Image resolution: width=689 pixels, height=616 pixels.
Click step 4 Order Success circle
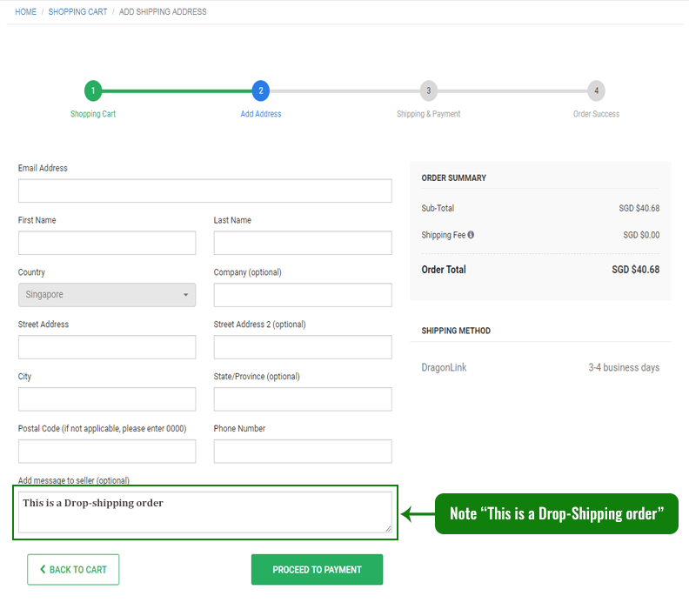coord(596,90)
